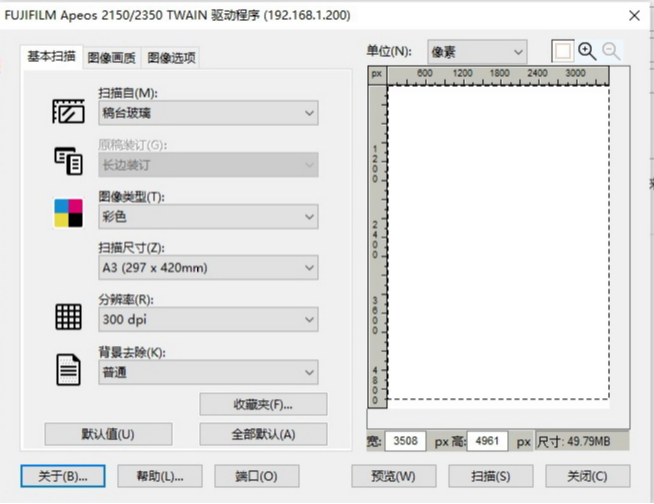Click the CMYK image type icon
This screenshot has height=504, width=654.
68,213
